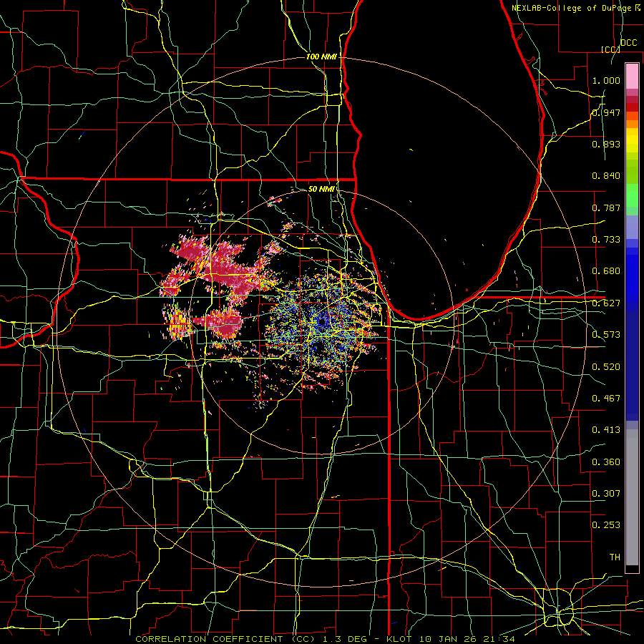Click the 50 NMI range ring label

pyautogui.click(x=321, y=189)
